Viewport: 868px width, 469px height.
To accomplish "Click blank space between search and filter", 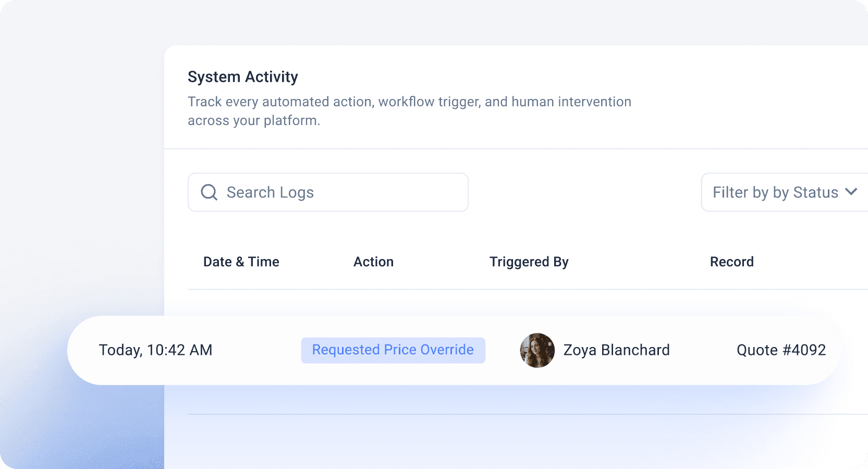I will point(584,192).
